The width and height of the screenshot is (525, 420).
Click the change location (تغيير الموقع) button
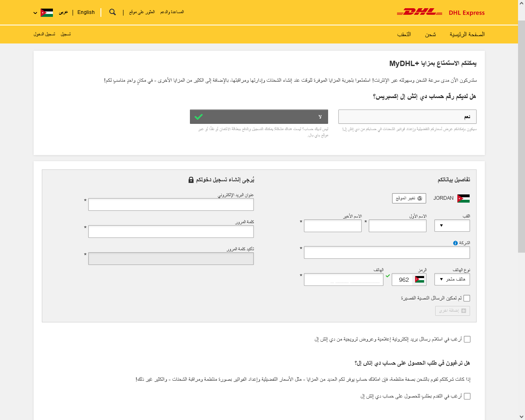pos(409,198)
